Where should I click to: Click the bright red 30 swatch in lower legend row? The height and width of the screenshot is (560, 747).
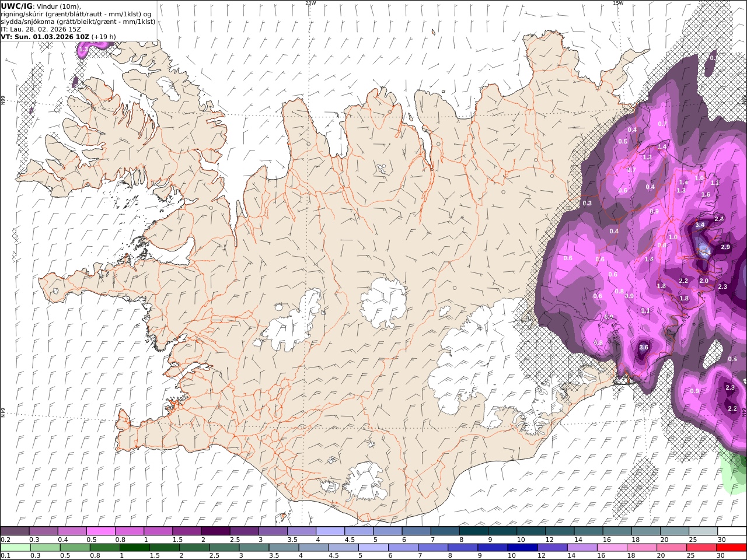[x=731, y=548]
